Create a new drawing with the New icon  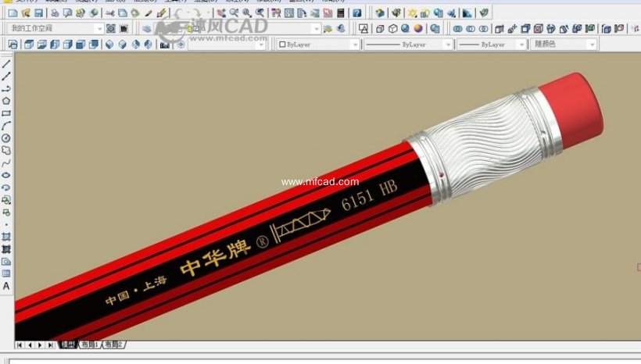pyautogui.click(x=13, y=13)
